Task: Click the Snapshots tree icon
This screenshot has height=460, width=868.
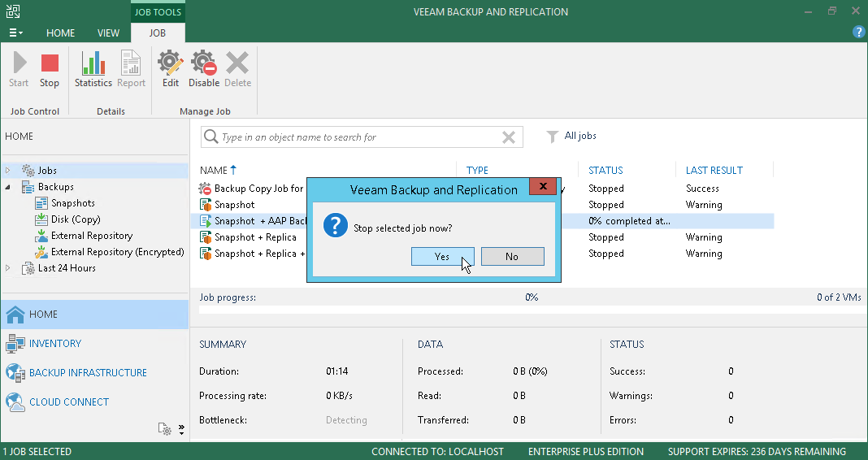Action: tap(41, 203)
